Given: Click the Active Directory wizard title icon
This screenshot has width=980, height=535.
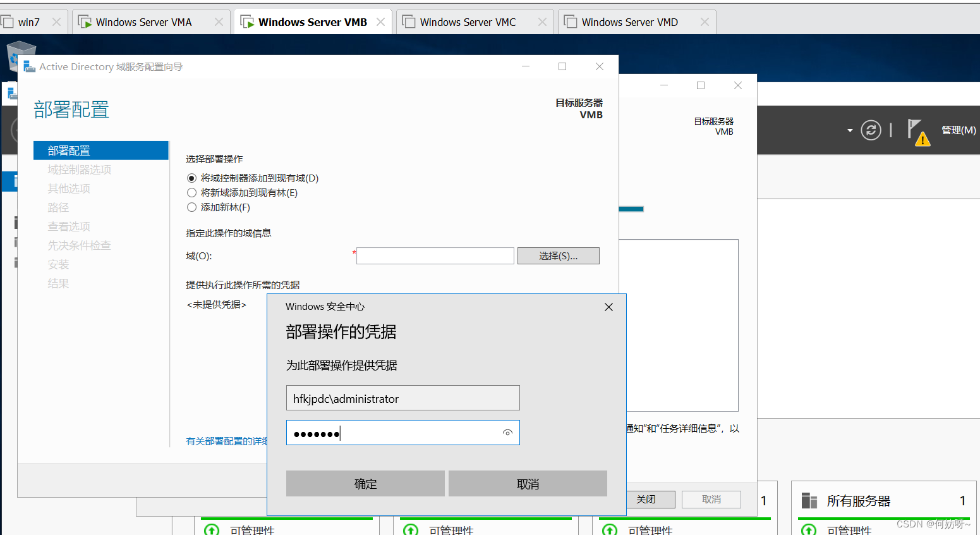Looking at the screenshot, I should click(x=29, y=66).
